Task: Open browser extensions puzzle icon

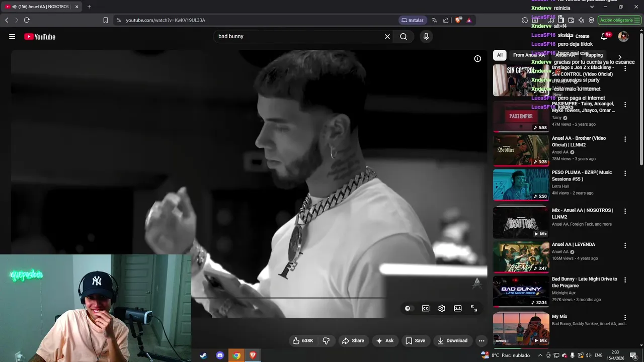Action: coord(525,20)
